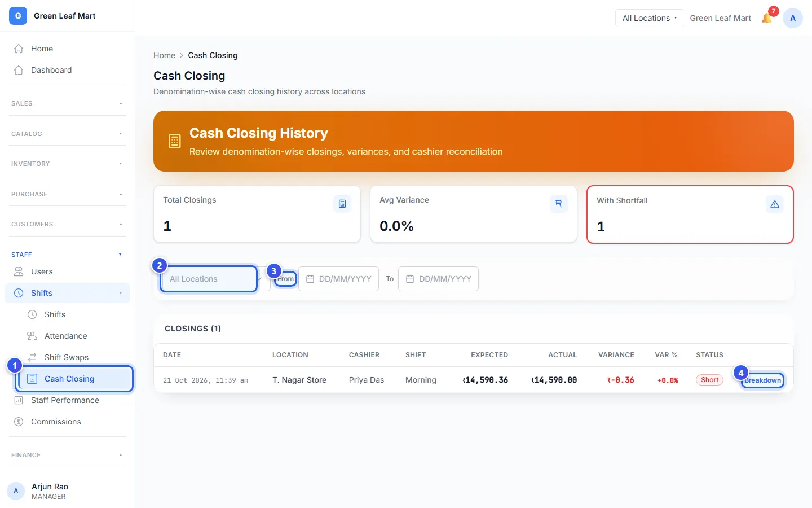Click the Home breadcrumb link
Screen dimensions: 812x508
[164, 55]
